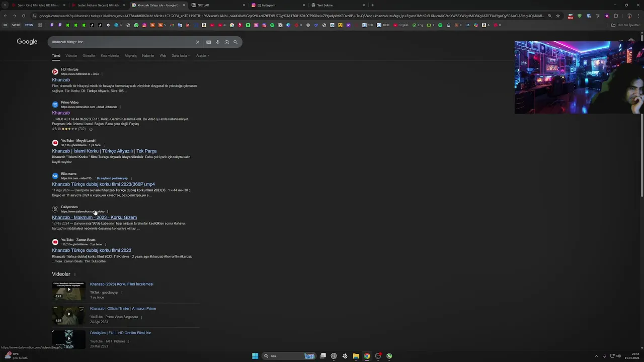Open the SPOR bookmark folder
644x362 pixels.
click(16, 25)
